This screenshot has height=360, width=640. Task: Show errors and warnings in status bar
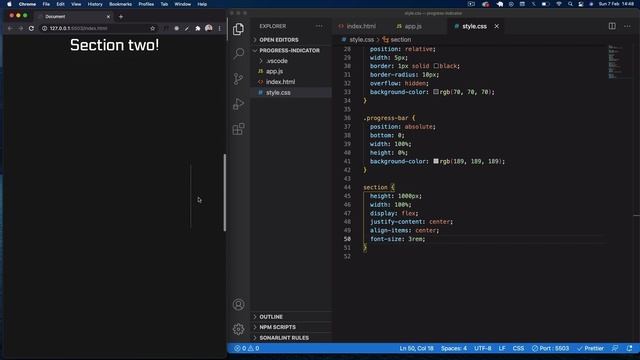(247, 348)
